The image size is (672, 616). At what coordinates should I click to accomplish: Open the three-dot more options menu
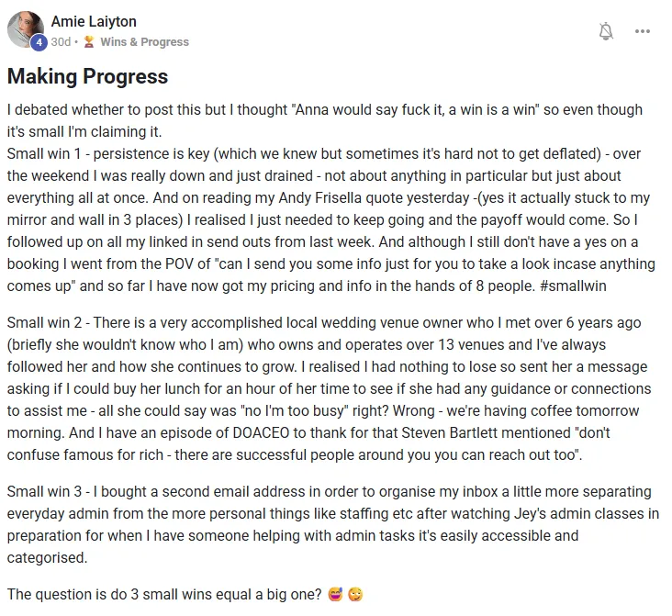click(x=643, y=31)
